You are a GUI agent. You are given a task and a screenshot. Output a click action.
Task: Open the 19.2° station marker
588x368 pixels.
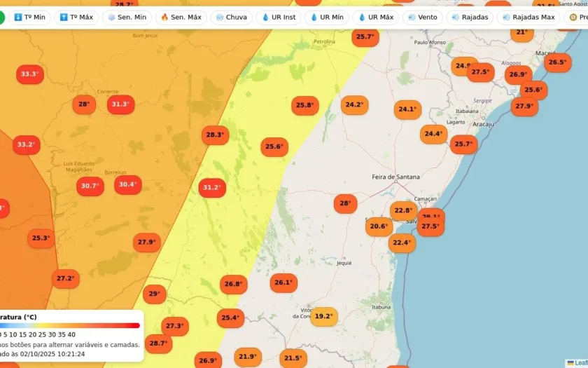point(324,316)
